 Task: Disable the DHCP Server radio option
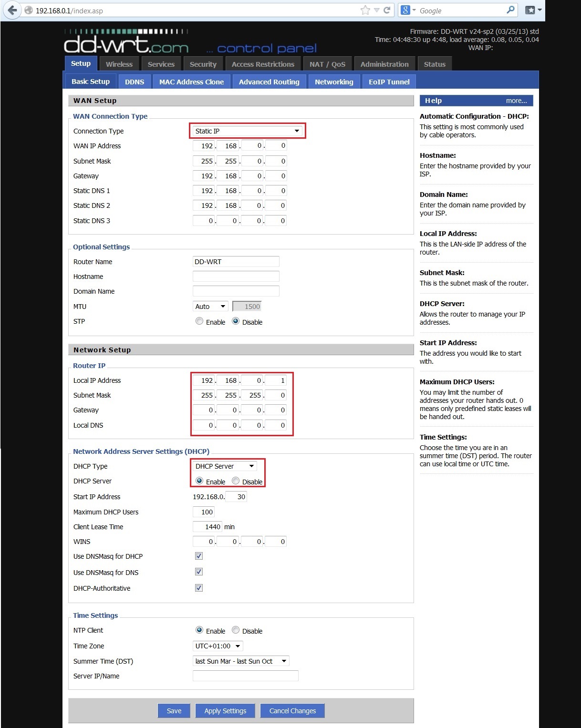pos(236,481)
